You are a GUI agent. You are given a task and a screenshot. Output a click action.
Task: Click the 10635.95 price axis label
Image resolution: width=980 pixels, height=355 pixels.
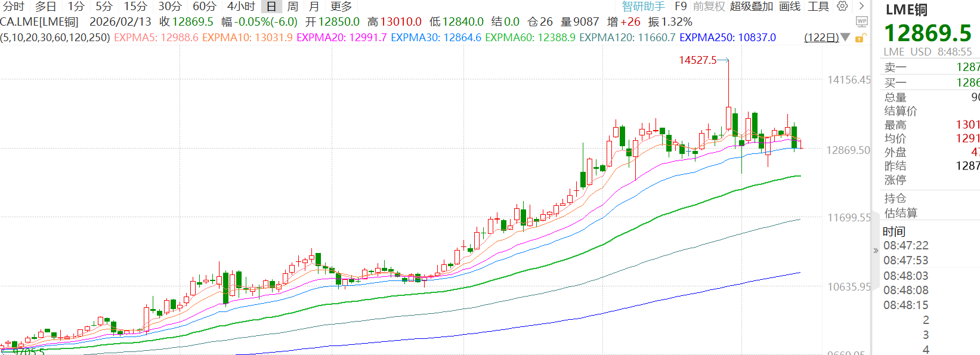pyautogui.click(x=849, y=287)
